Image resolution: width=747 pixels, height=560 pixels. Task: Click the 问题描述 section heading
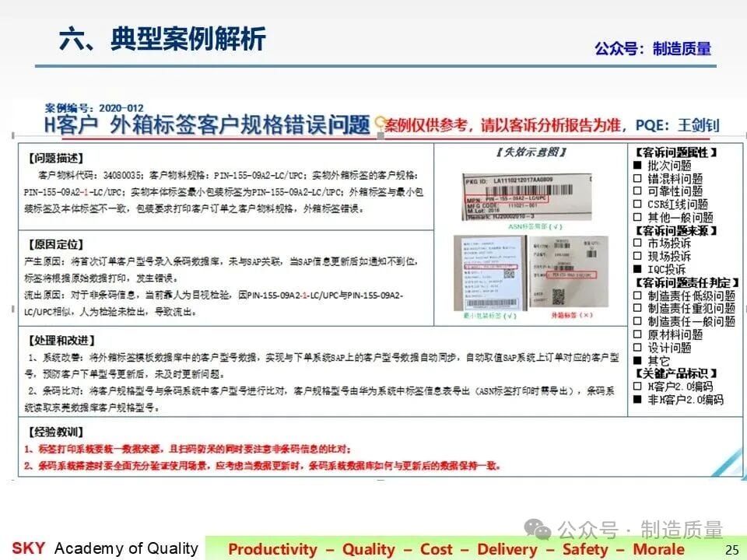coord(56,158)
